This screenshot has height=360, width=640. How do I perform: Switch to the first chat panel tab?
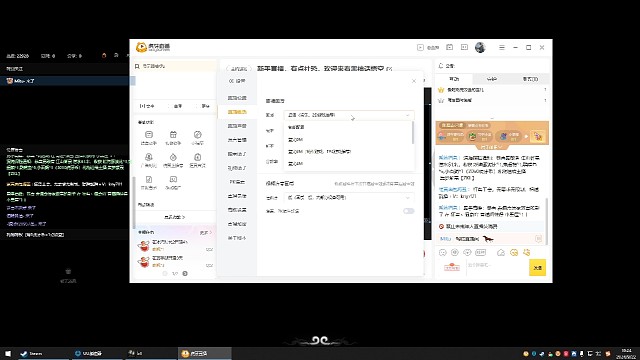tap(454, 79)
